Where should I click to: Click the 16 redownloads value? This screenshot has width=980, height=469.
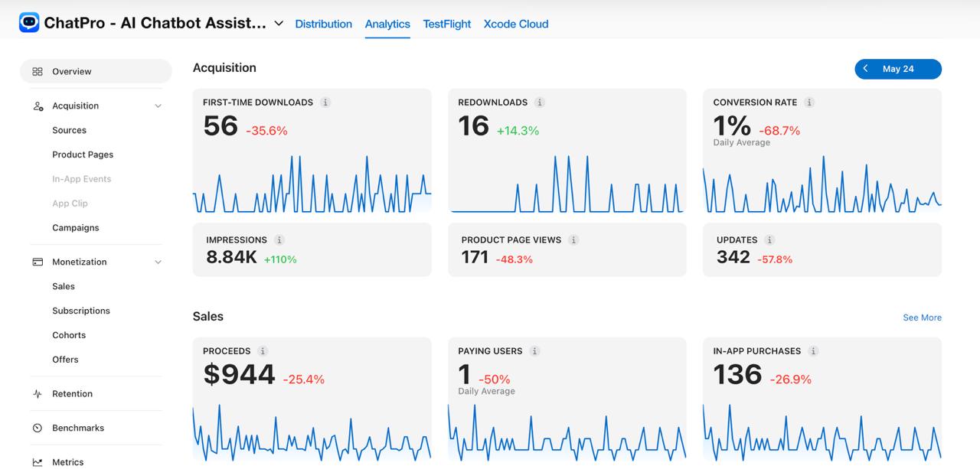(473, 125)
